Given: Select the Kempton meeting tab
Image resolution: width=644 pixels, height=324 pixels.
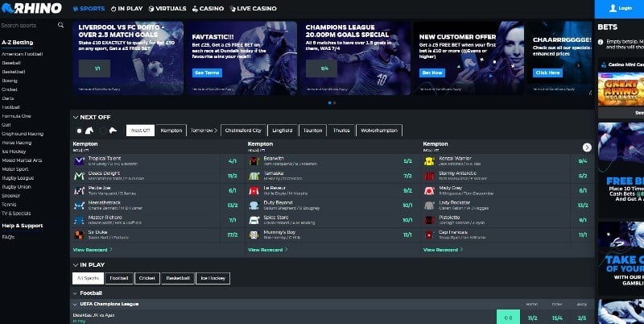Looking at the screenshot, I should pyautogui.click(x=171, y=131).
